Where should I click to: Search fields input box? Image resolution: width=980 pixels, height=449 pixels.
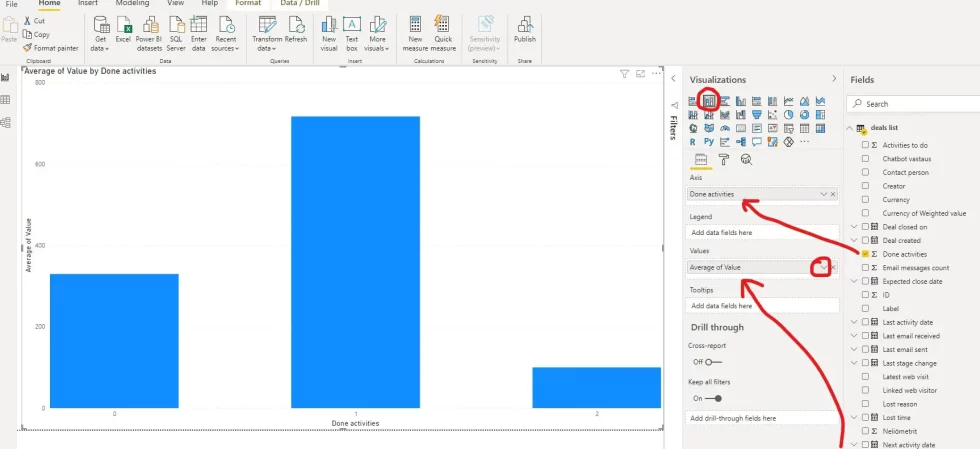tap(914, 104)
